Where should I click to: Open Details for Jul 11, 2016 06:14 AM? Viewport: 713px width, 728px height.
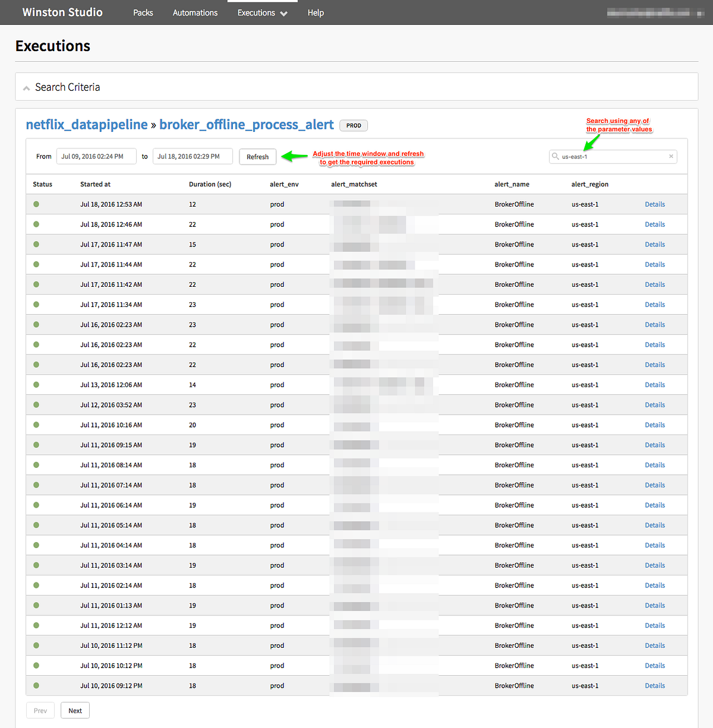pos(655,505)
